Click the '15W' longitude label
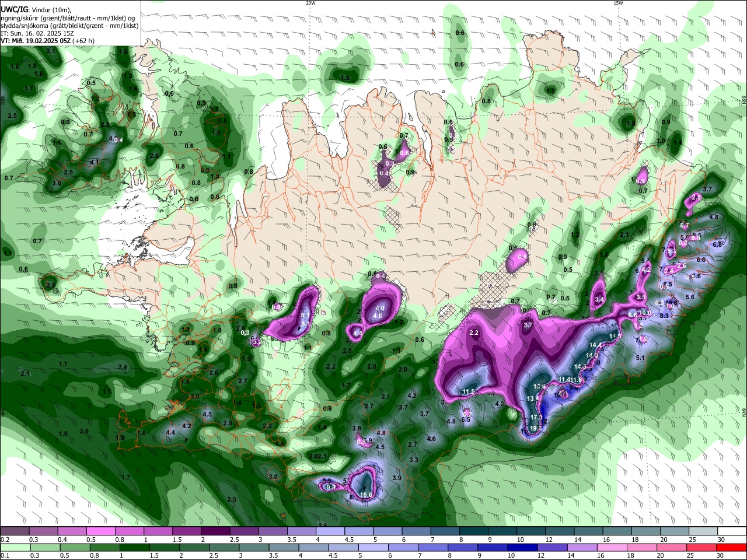747x560 pixels. (x=618, y=3)
